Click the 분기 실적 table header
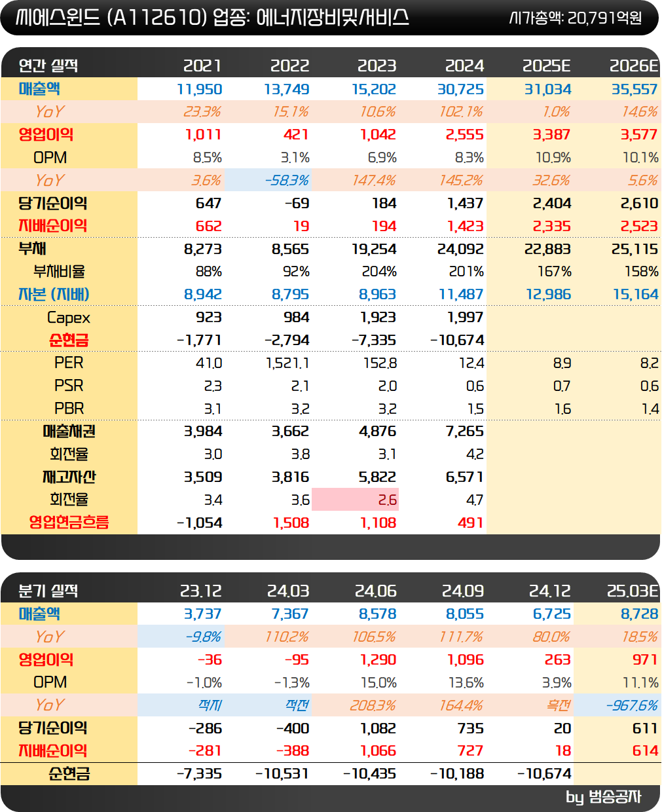 click(x=48, y=591)
